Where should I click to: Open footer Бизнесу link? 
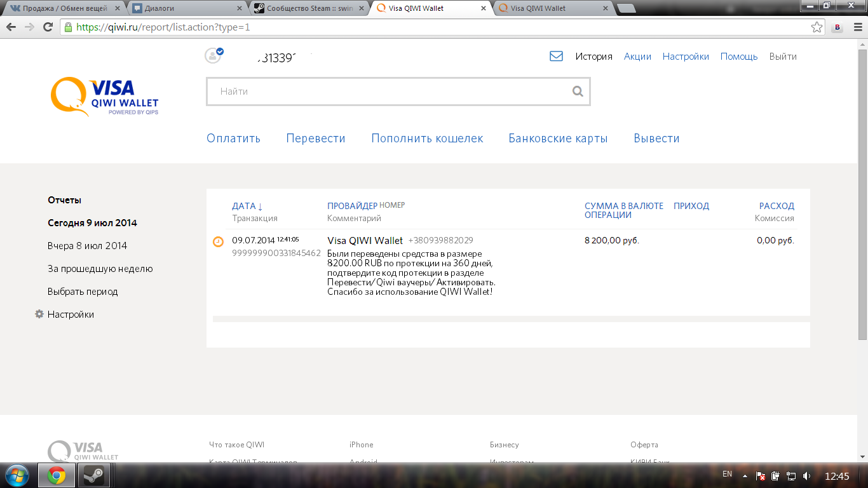tap(505, 445)
